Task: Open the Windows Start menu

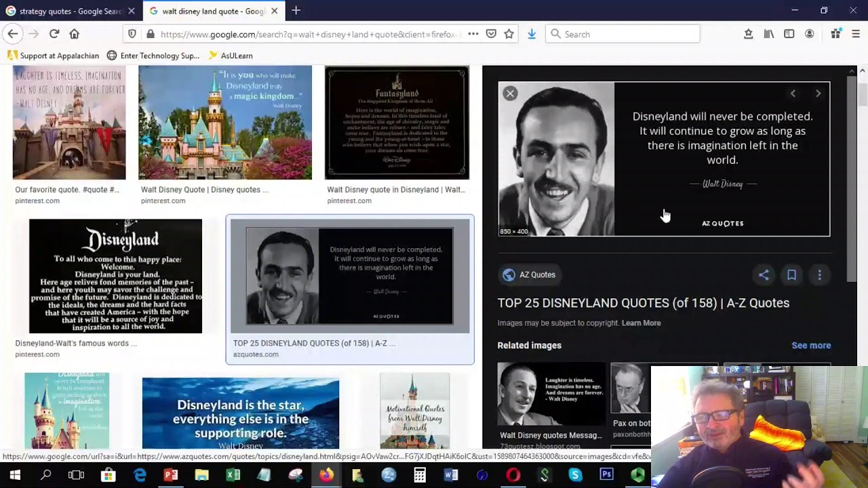Action: 15,475
